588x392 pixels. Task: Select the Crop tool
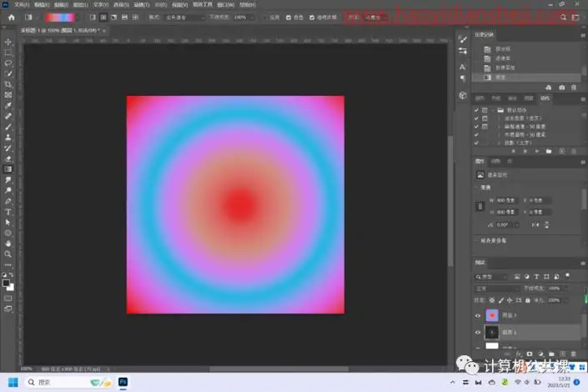click(x=8, y=84)
